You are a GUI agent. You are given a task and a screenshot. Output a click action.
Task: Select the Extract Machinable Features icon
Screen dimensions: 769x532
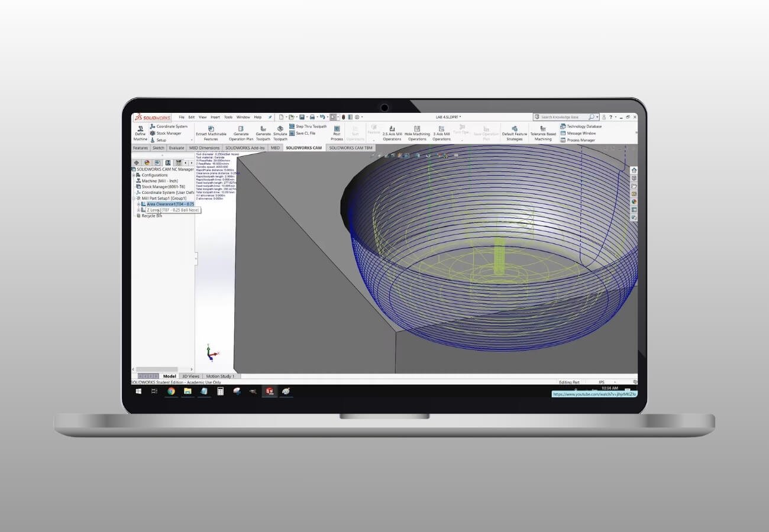click(x=211, y=129)
